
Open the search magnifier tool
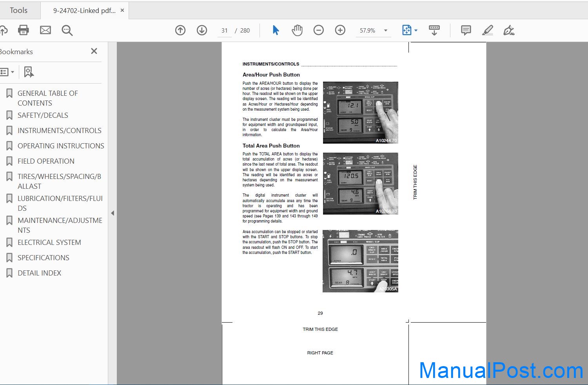pos(67,30)
